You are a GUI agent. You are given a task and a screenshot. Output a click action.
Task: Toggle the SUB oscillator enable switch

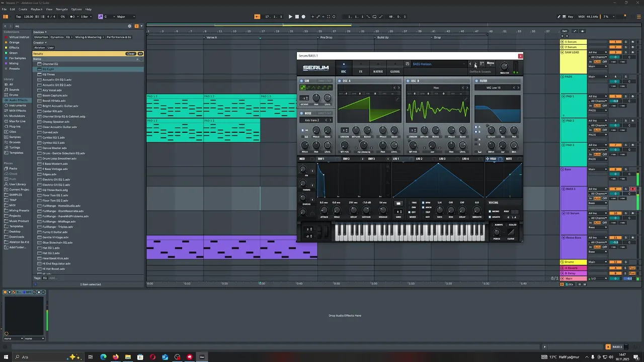pyautogui.click(x=302, y=80)
